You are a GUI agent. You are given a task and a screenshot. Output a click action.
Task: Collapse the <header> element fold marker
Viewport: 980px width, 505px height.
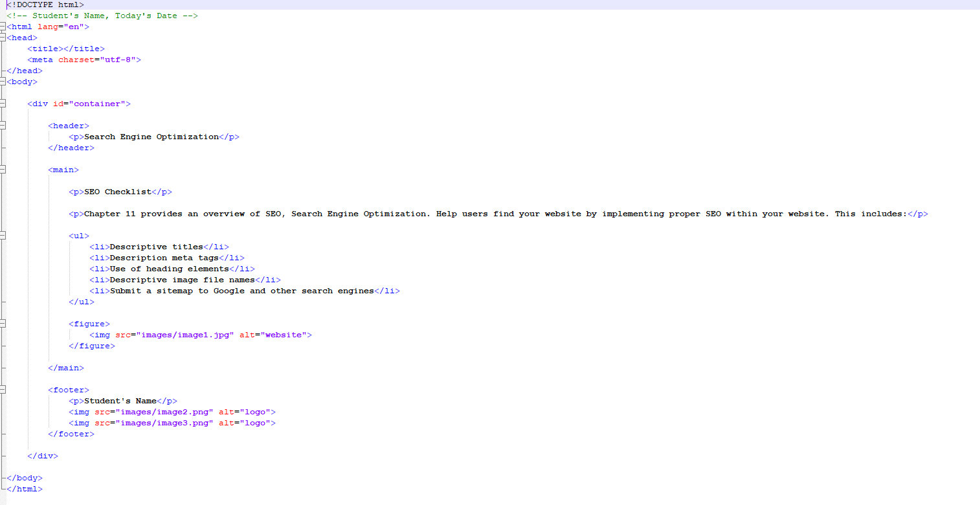coord(3,126)
